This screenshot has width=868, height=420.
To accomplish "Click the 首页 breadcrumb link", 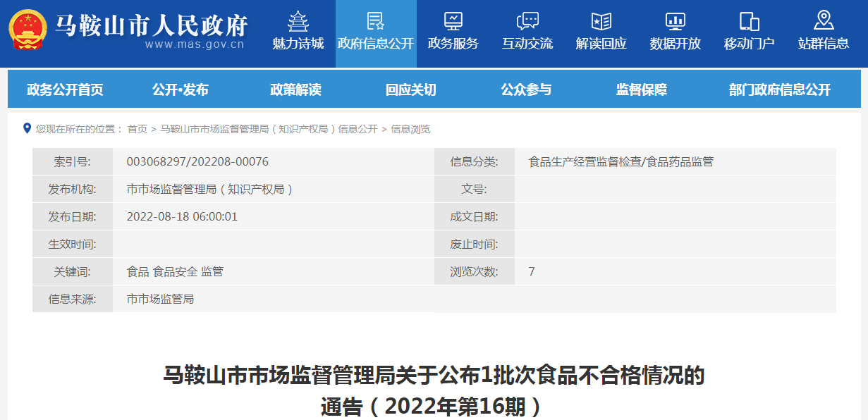I will click(137, 129).
